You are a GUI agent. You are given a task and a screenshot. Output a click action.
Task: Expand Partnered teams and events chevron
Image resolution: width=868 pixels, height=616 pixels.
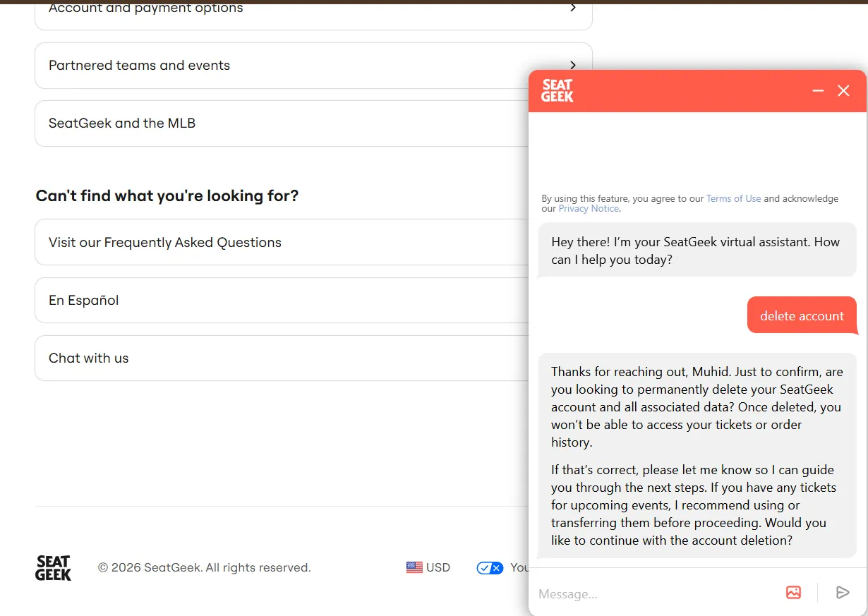(573, 65)
